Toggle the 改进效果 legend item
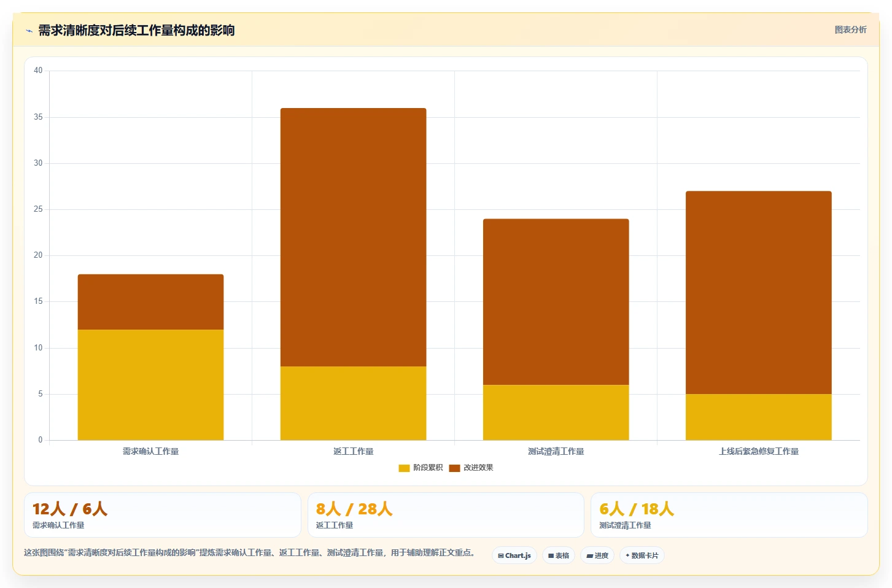 [x=471, y=468]
